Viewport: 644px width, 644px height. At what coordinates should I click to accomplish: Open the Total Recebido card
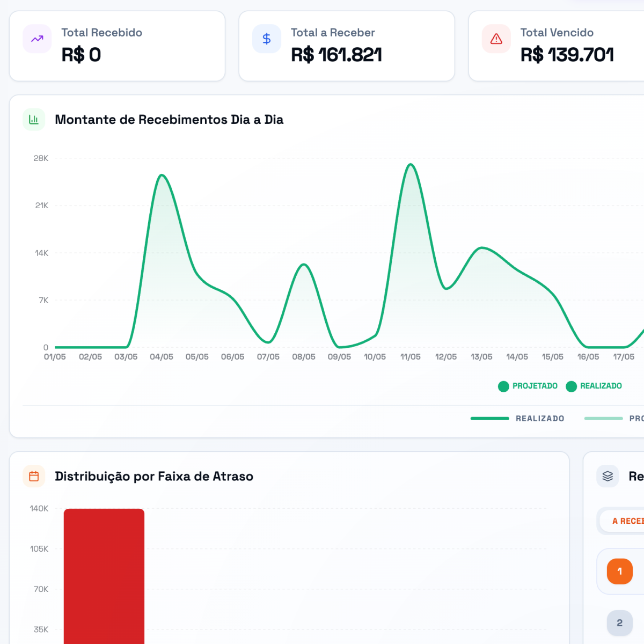point(117,46)
